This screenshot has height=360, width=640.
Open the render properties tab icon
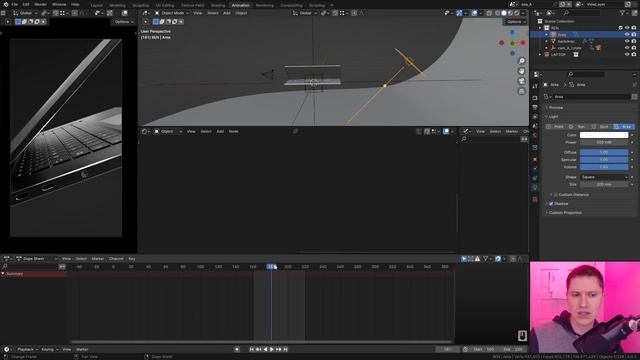535,98
